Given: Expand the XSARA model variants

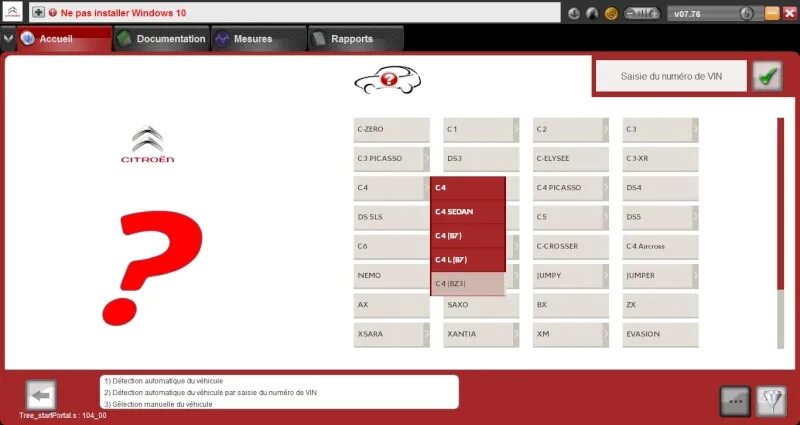Looking at the screenshot, I should point(427,334).
